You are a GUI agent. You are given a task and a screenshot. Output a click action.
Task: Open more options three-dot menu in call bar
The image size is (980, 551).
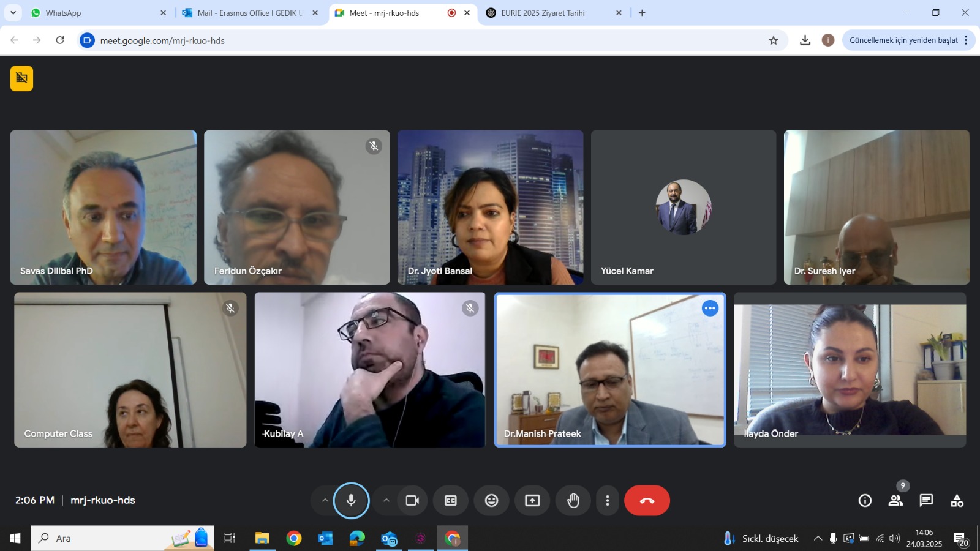pyautogui.click(x=607, y=500)
